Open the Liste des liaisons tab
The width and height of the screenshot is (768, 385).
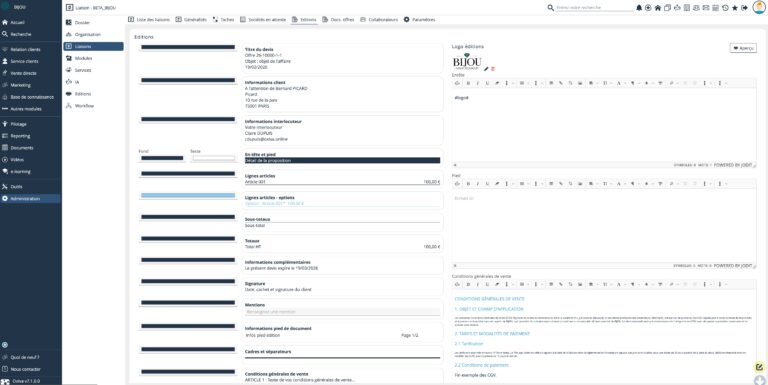pyautogui.click(x=149, y=20)
